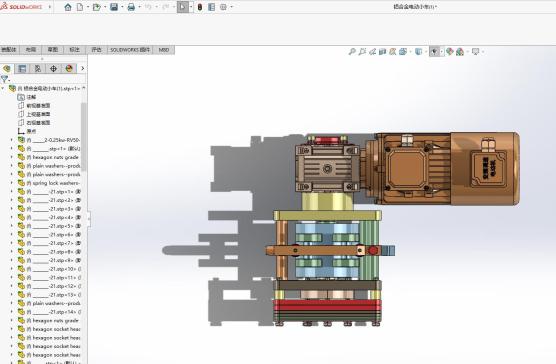
Task: Click the Apply Scene icon
Action: coord(460,52)
